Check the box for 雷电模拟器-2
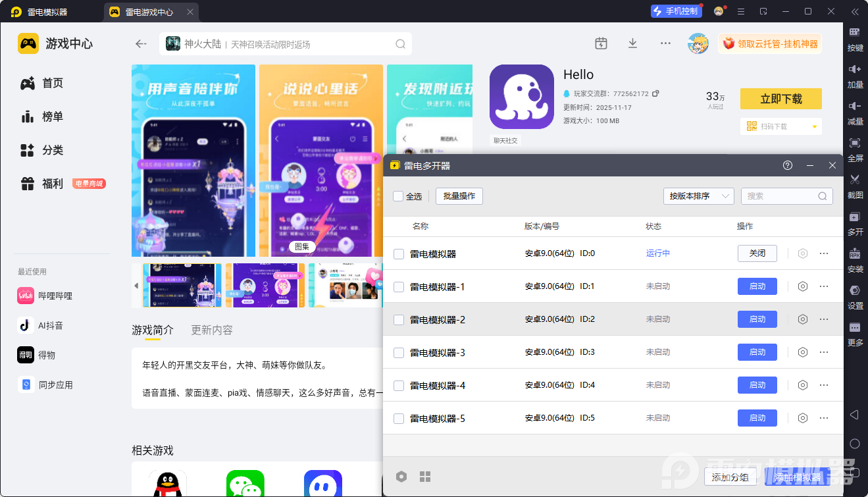Viewport: 868px width, 497px height. 399,320
